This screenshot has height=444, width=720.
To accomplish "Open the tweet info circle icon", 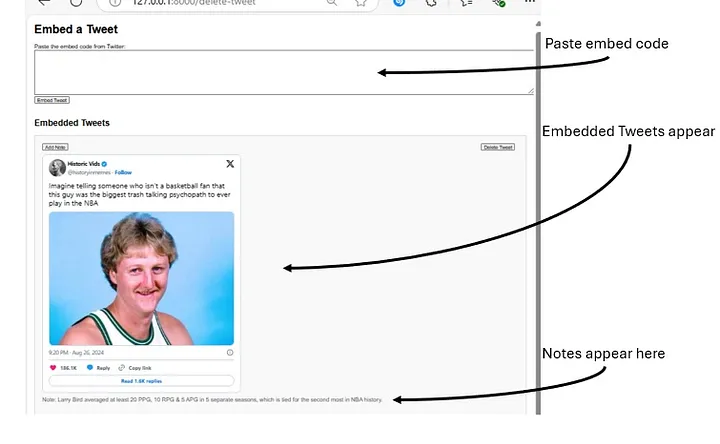I will (229, 352).
